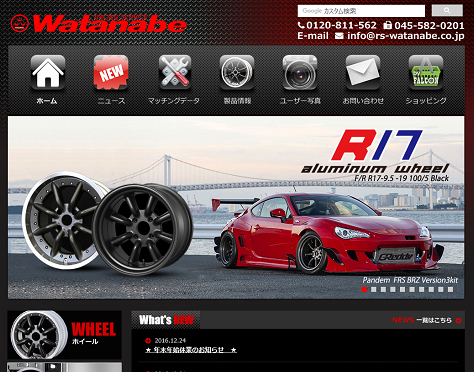This screenshot has height=372, width=474.
Task: Click the info@rs-watanabe.co.jp email address
Action: coord(405,36)
